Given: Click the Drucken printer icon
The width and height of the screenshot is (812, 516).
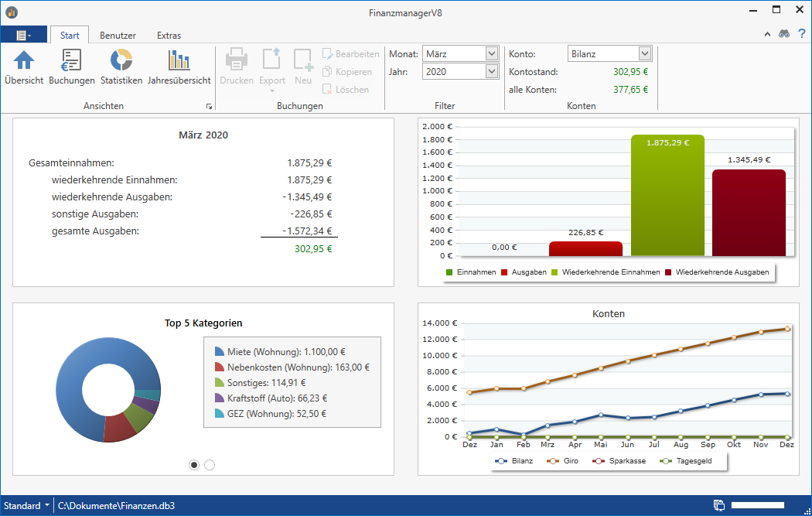Looking at the screenshot, I should pyautogui.click(x=236, y=60).
